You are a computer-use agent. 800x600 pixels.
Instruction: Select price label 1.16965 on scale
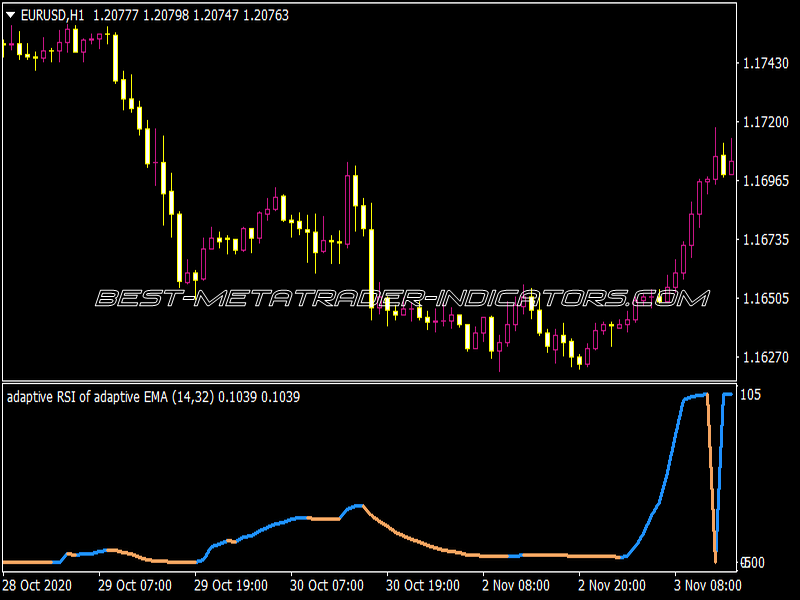click(765, 181)
